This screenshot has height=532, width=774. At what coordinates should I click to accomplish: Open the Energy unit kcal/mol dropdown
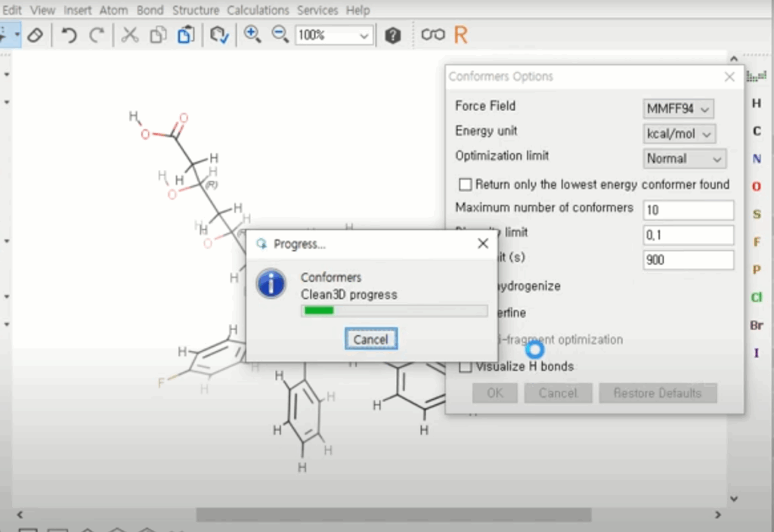point(680,134)
